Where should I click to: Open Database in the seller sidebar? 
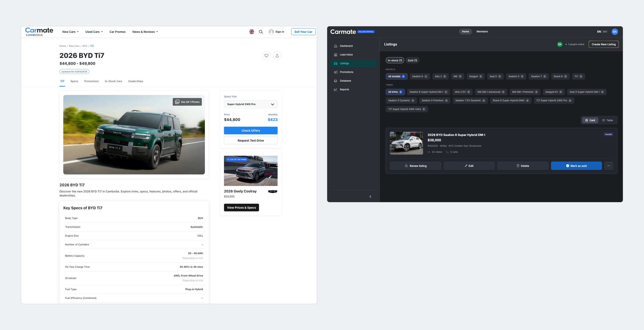click(x=353, y=81)
